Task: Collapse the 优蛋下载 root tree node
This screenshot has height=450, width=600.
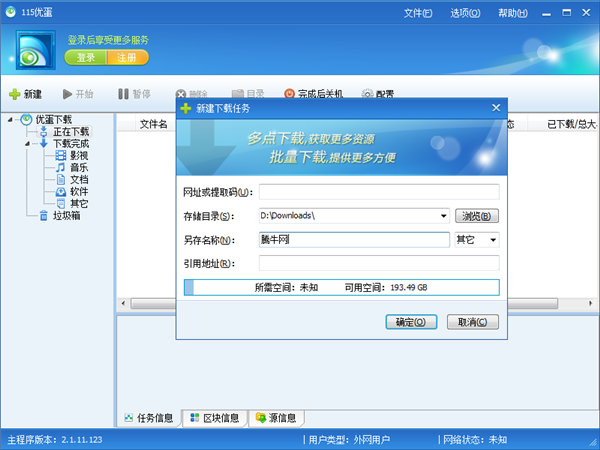Action: (x=10, y=120)
